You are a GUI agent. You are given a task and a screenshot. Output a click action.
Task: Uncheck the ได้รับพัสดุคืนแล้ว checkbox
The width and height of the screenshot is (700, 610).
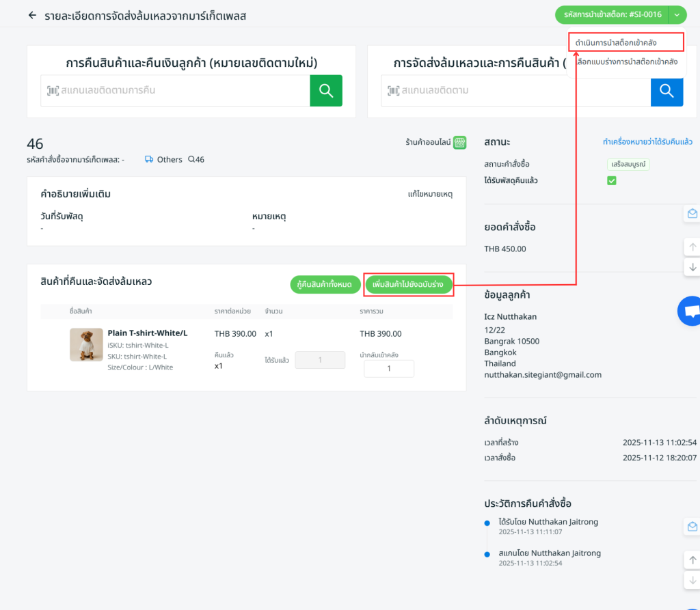click(612, 180)
